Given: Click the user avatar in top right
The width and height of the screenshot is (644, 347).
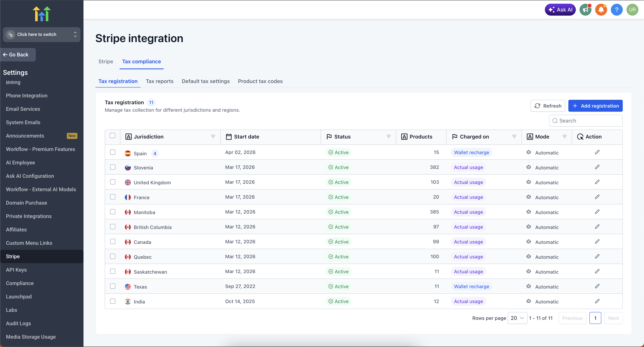Looking at the screenshot, I should point(632,9).
